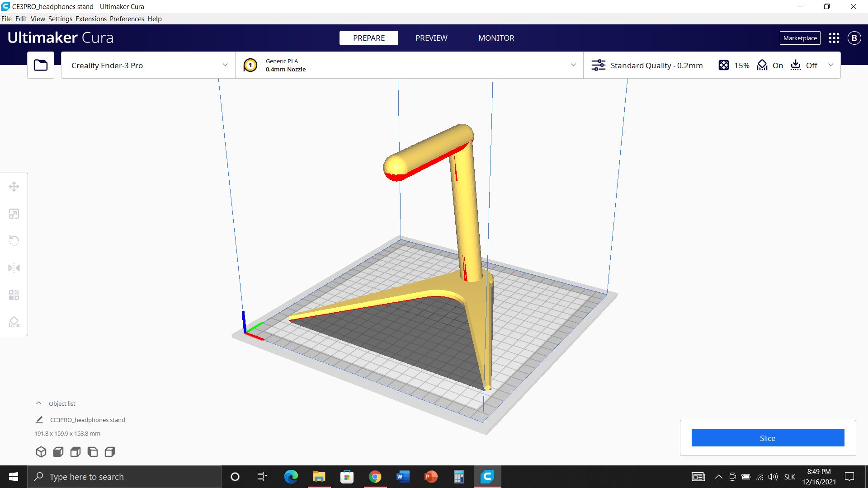Viewport: 868px width, 488px height.
Task: Click the volume speaker tray icon
Action: tap(773, 477)
